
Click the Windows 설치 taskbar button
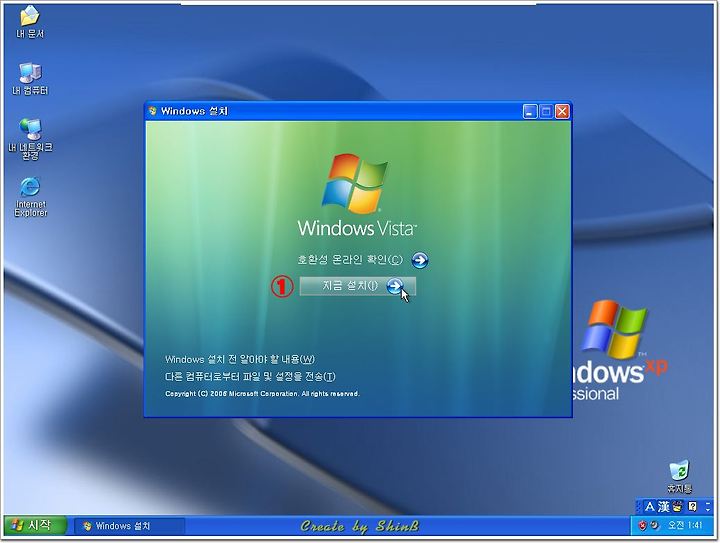[x=129, y=526]
